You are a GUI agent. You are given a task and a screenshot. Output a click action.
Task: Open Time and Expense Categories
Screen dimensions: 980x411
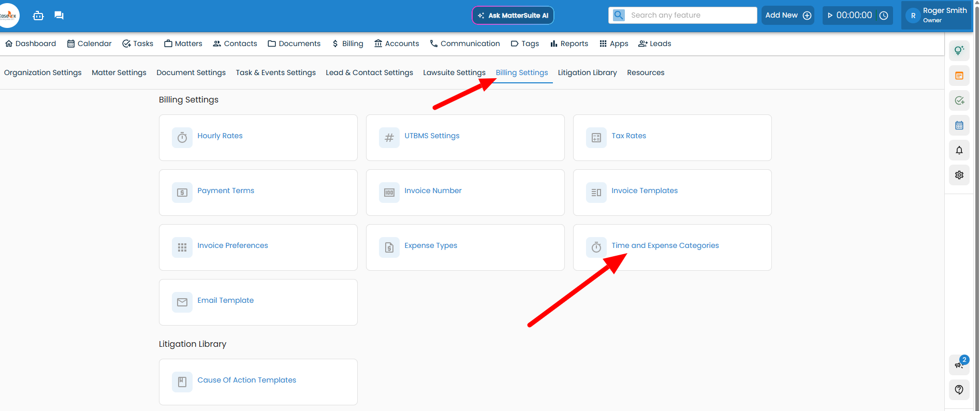[665, 246]
